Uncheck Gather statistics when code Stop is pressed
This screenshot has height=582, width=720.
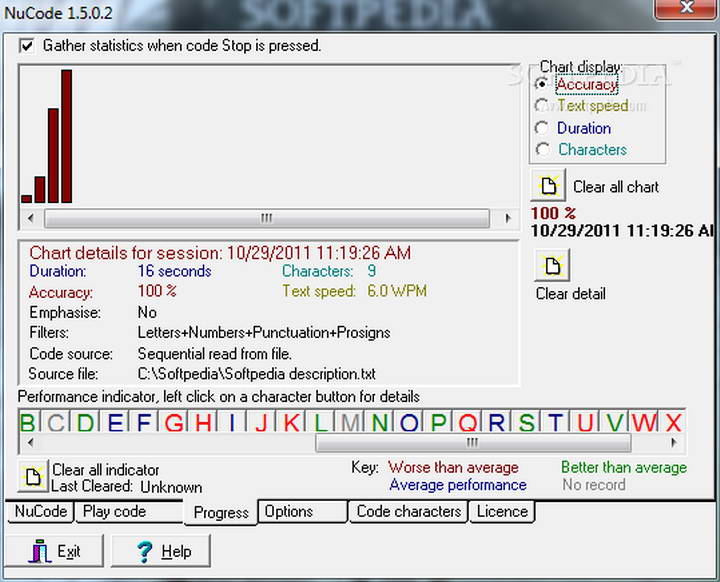(27, 46)
